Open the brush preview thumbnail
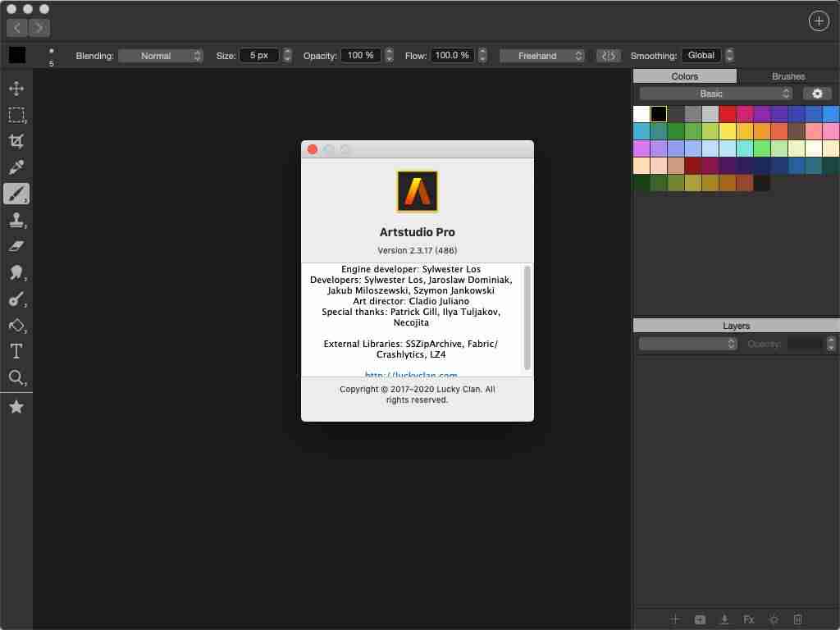Screen dimensions: 840x630 [52, 56]
